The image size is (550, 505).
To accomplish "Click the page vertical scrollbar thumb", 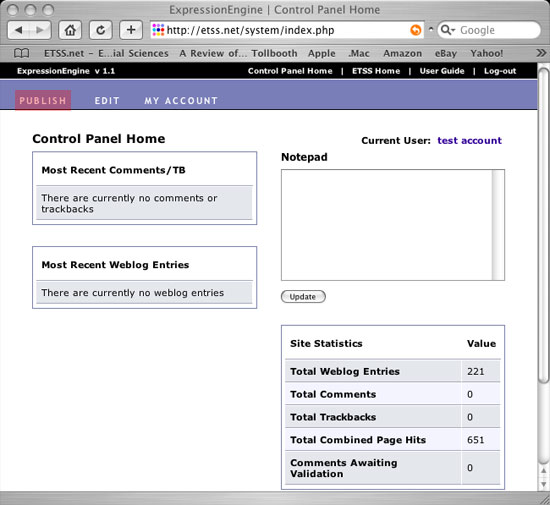I will (x=544, y=224).
